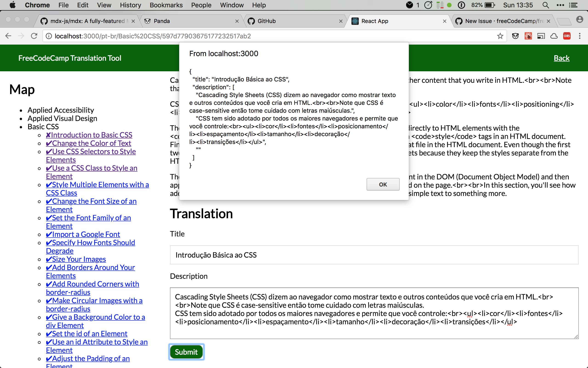Open Add Borders Around Your Elements link

pos(90,271)
